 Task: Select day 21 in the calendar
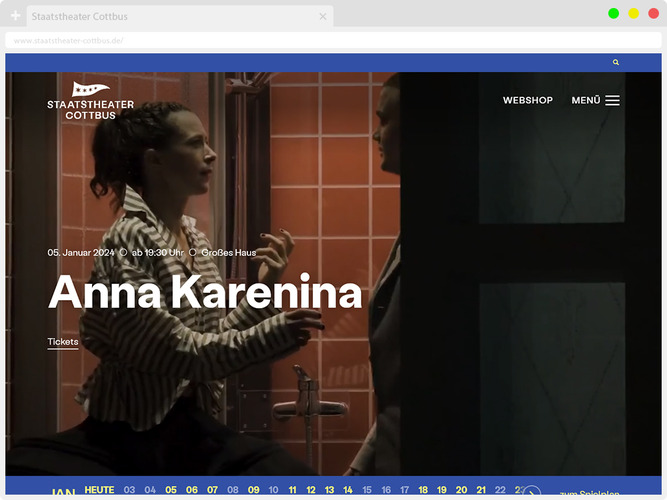(481, 490)
